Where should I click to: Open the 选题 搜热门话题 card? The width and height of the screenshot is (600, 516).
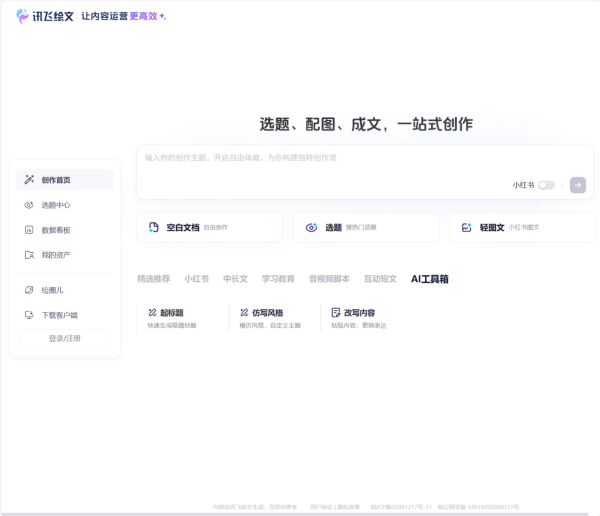(x=366, y=227)
